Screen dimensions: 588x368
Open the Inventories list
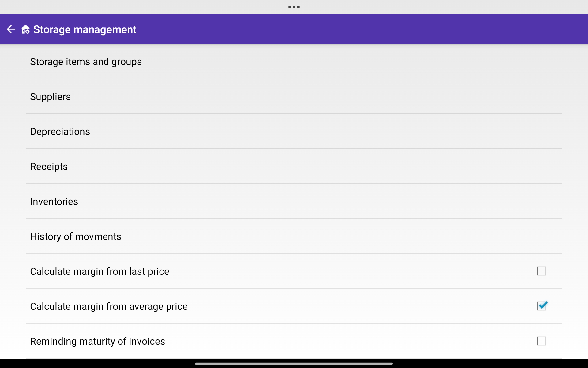(54, 201)
